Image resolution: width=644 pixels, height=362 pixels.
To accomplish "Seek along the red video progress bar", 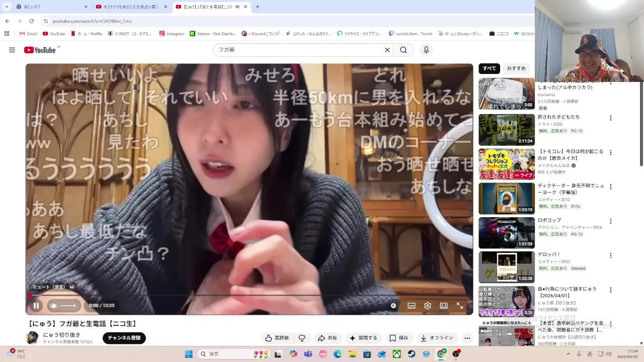I will [250, 295].
